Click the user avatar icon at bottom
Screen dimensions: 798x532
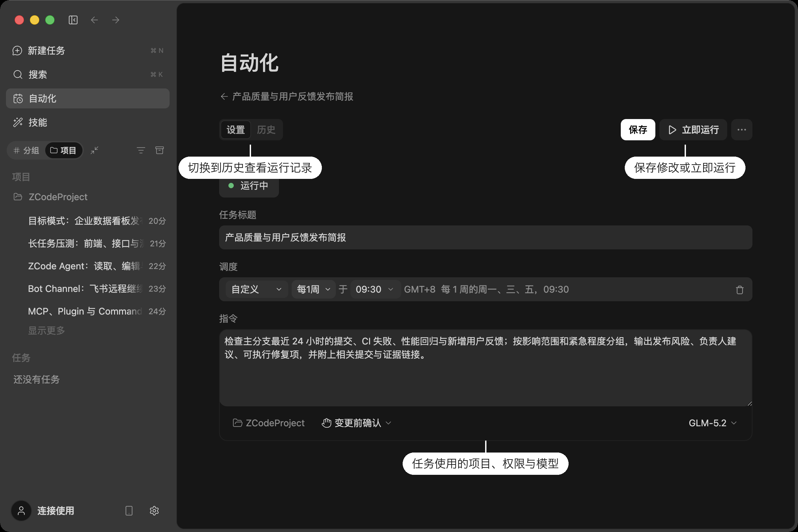21,511
